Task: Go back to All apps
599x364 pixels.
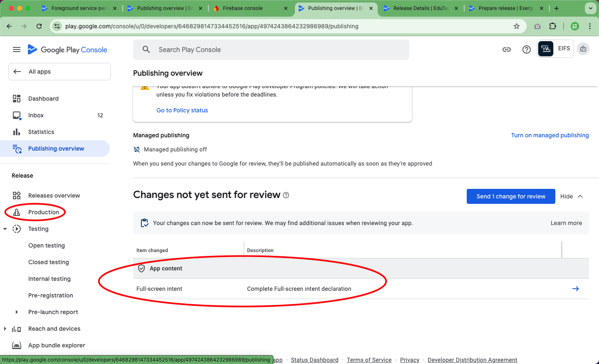Action: pos(59,72)
